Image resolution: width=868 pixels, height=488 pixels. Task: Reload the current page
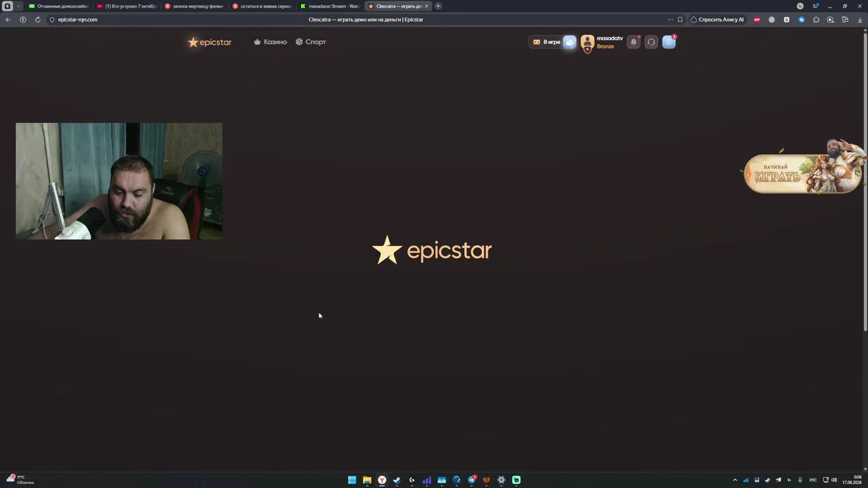pyautogui.click(x=37, y=20)
